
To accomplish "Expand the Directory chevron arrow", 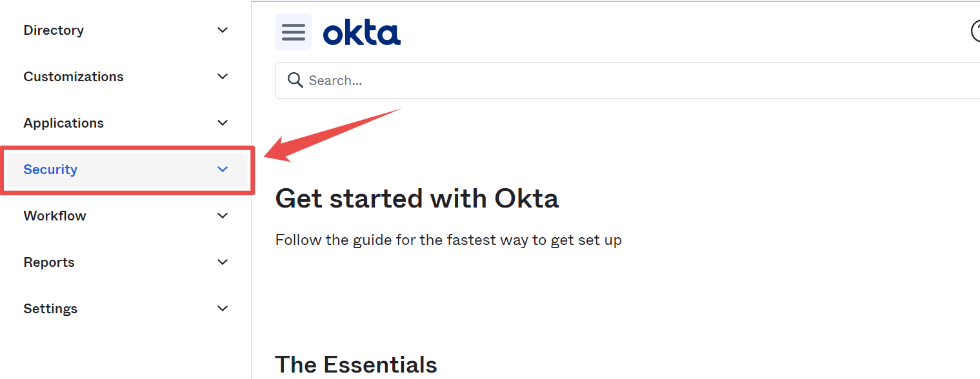I will 223,30.
